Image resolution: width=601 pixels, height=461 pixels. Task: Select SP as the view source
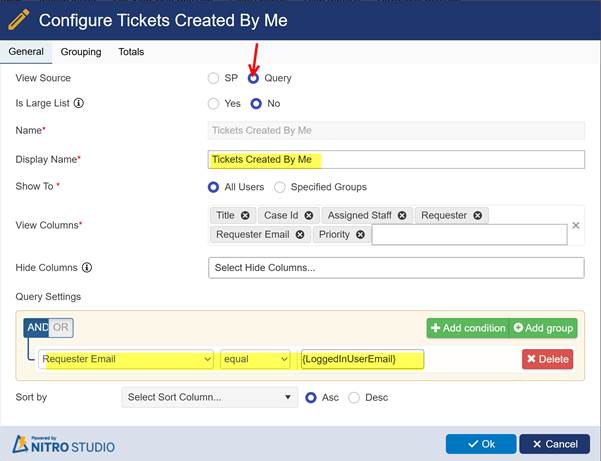pyautogui.click(x=213, y=78)
